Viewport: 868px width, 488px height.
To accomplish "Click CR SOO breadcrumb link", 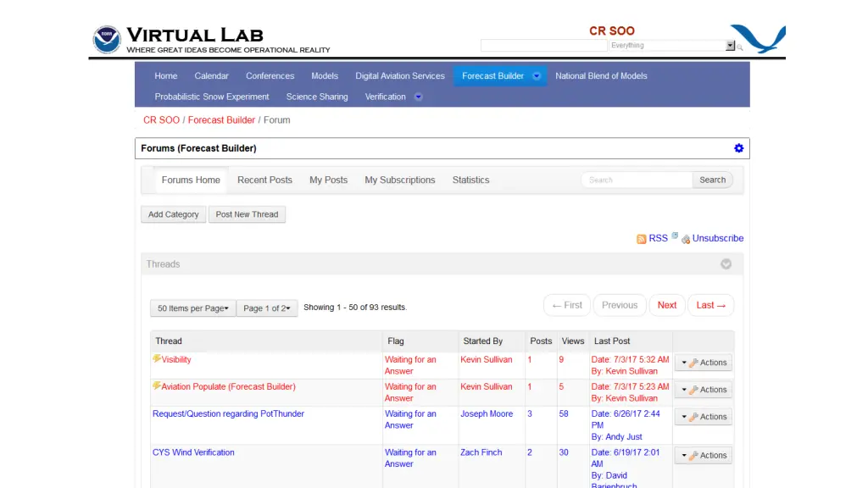I will coord(161,120).
